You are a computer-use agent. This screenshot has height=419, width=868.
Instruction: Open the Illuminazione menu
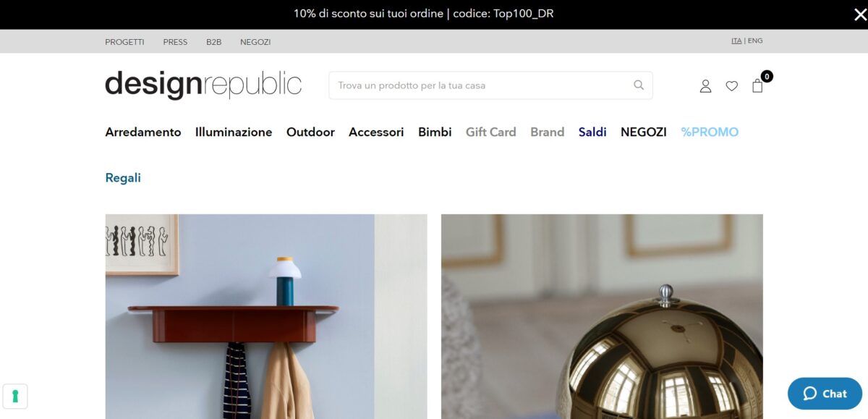234,132
